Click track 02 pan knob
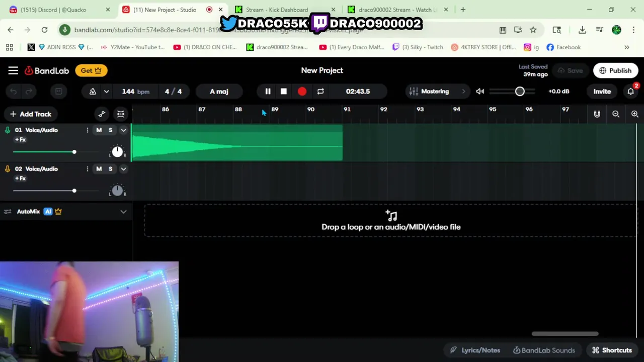This screenshot has width=644, height=362. 117,190
